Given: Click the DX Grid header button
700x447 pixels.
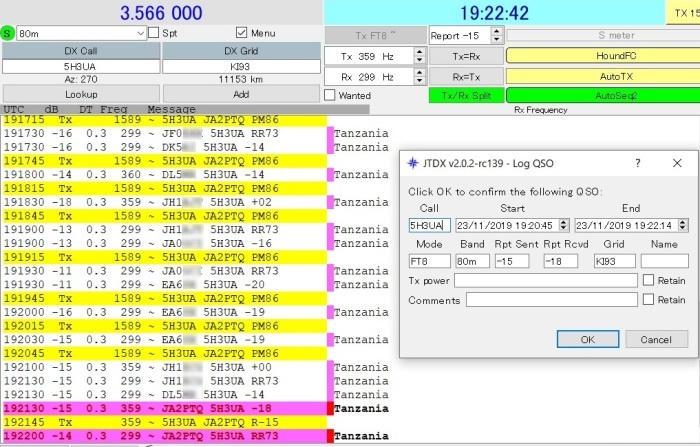Looking at the screenshot, I should (241, 51).
